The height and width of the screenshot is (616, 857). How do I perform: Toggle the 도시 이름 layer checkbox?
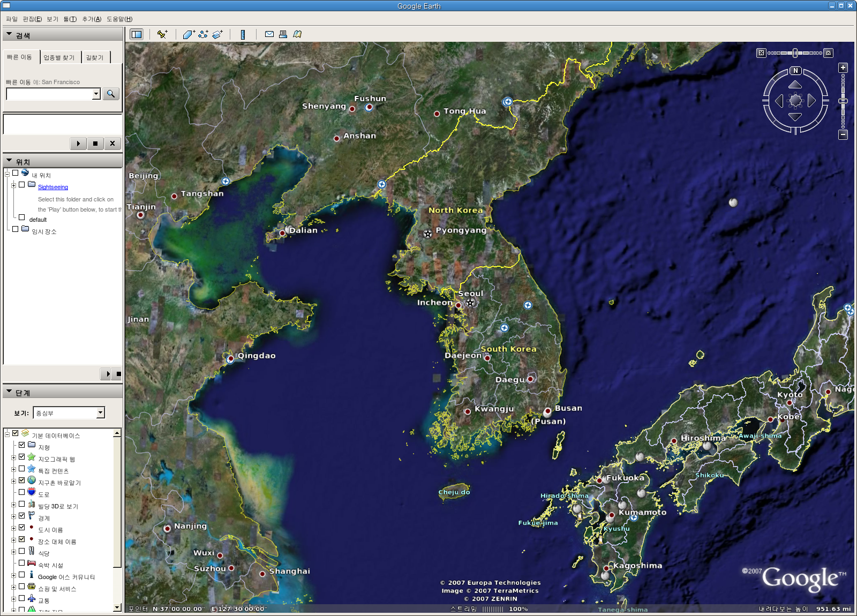(x=22, y=528)
